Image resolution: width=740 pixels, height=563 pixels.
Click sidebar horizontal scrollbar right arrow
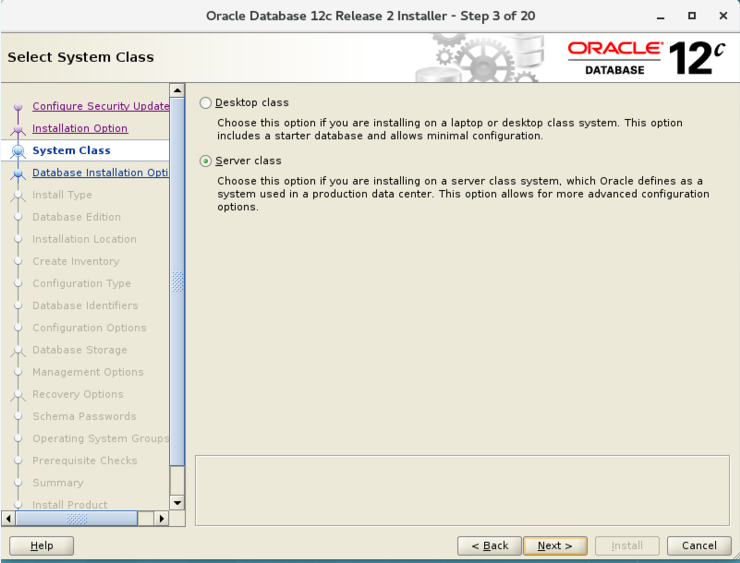pos(161,518)
